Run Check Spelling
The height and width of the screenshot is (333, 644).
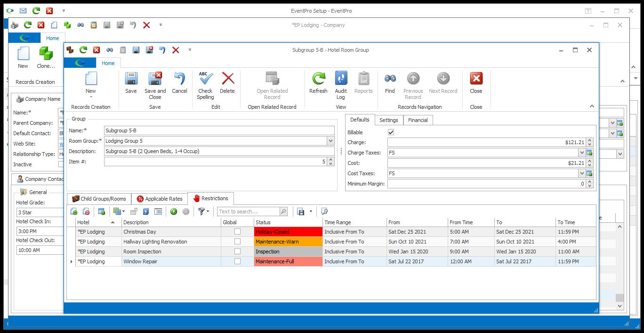205,86
